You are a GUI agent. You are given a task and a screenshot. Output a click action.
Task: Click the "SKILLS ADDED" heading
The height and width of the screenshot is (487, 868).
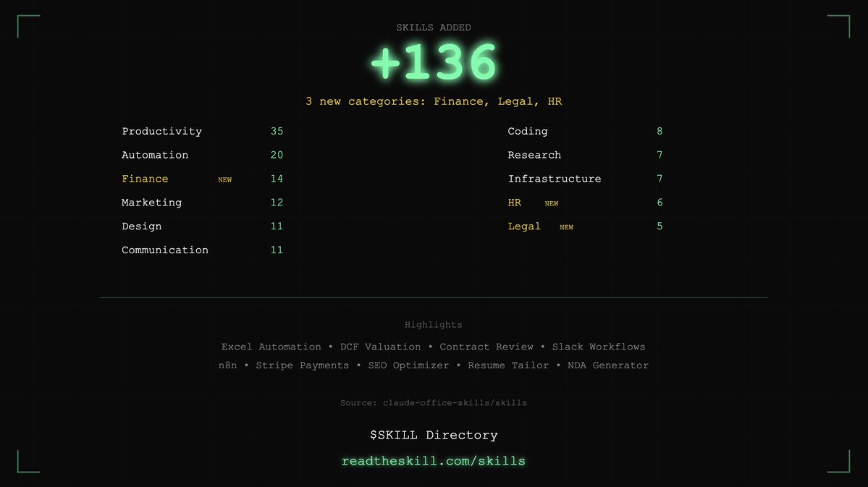[434, 27]
